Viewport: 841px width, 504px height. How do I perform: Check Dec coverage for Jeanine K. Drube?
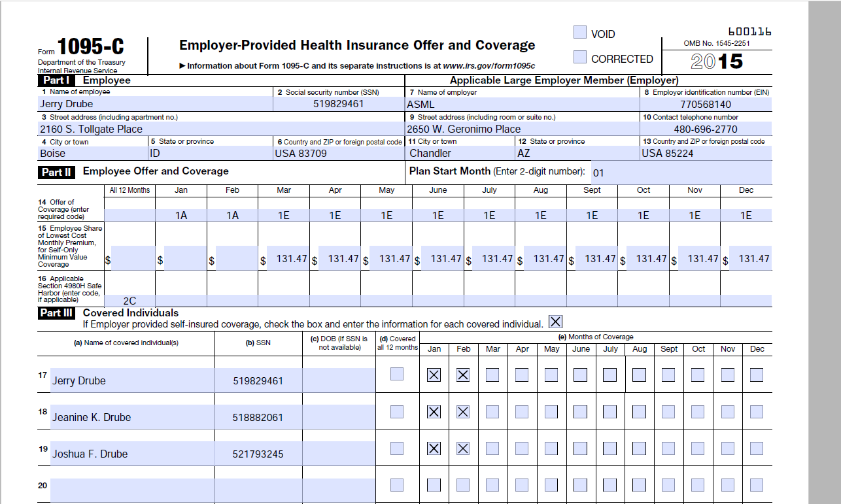[757, 412]
